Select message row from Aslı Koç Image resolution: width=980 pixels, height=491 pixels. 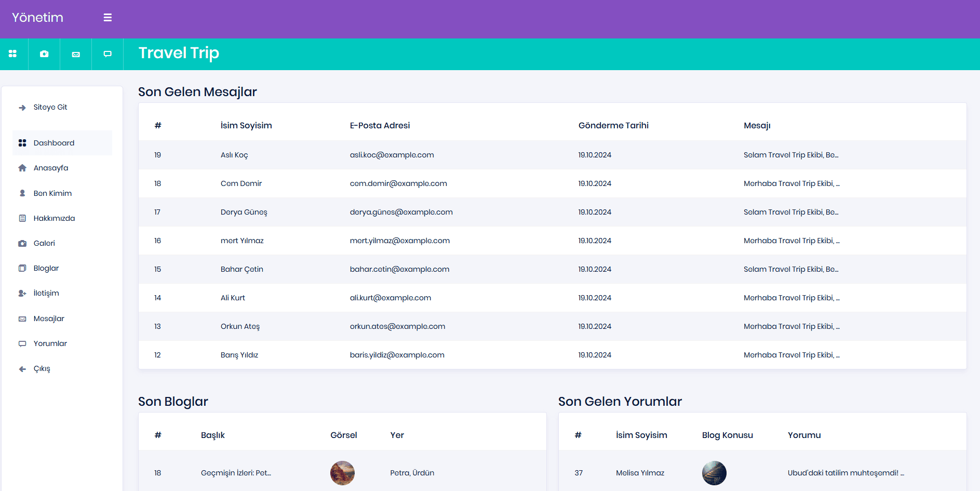pos(234,155)
